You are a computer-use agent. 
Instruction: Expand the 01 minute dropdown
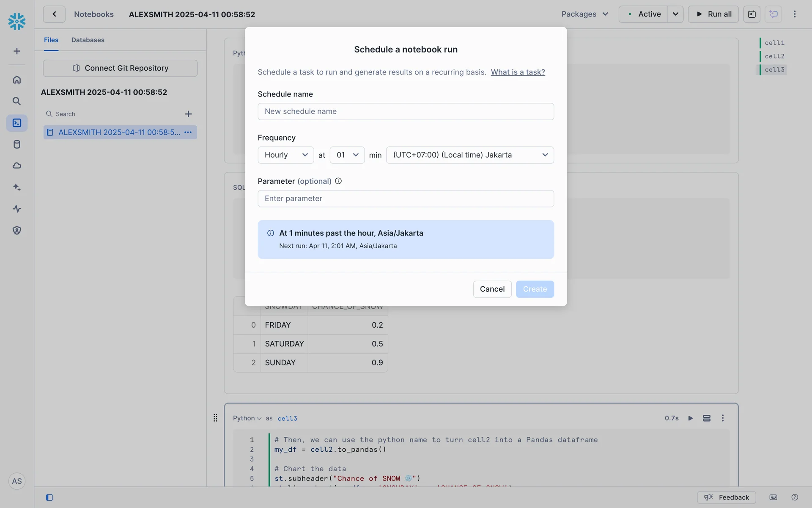tap(347, 155)
